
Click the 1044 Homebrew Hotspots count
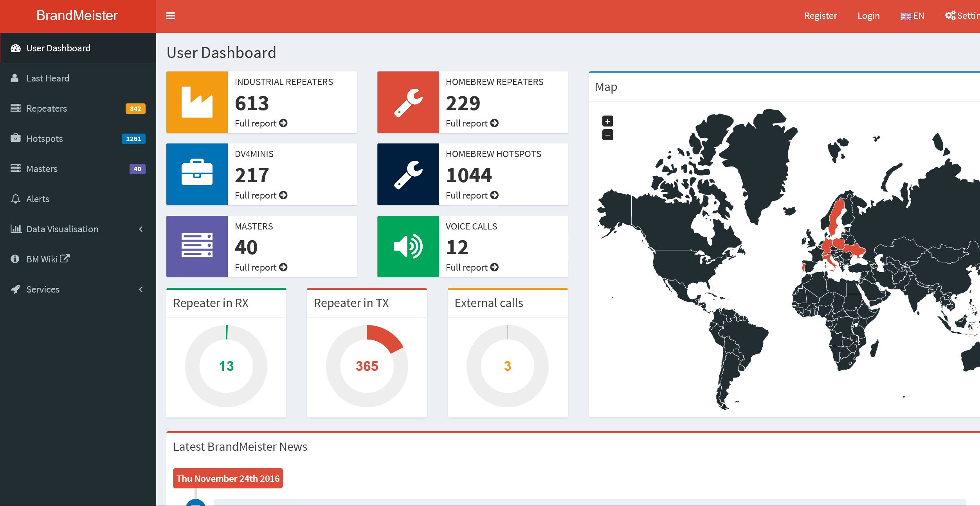pos(468,175)
